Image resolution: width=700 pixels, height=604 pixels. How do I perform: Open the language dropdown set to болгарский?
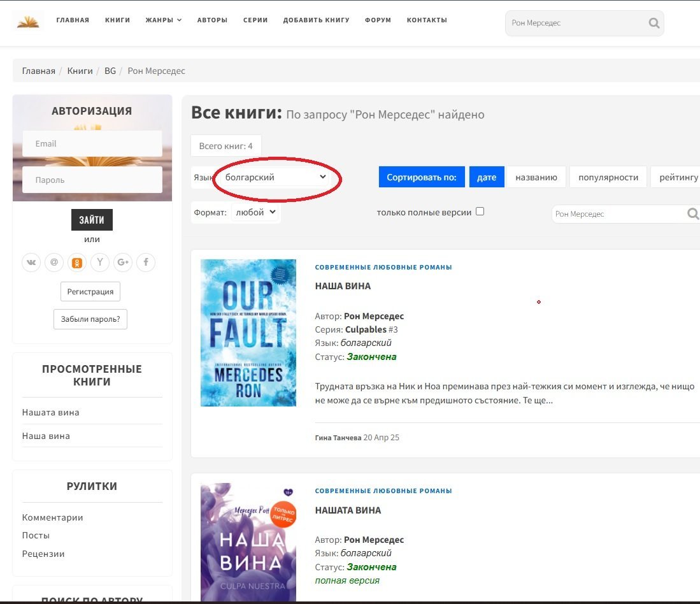tap(274, 177)
